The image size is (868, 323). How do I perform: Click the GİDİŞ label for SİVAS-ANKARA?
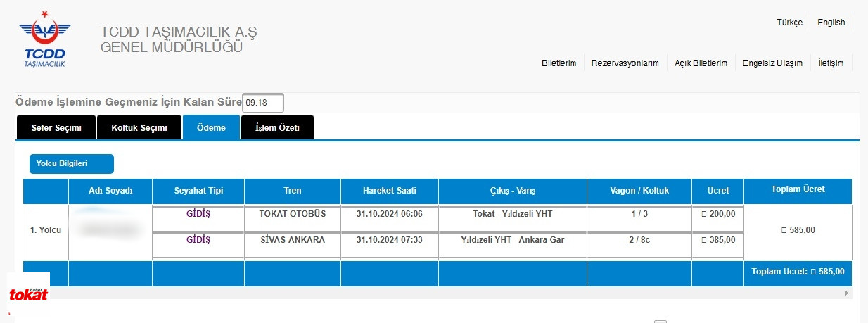pyautogui.click(x=198, y=240)
